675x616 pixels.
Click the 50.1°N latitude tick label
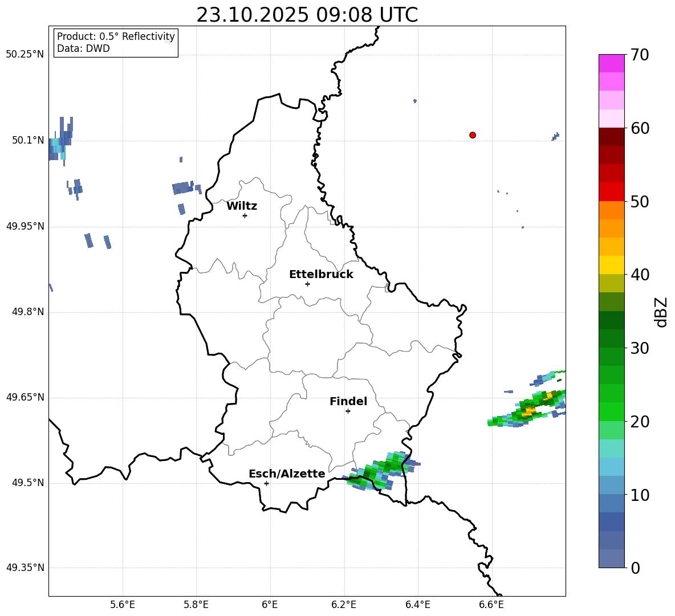(25, 140)
